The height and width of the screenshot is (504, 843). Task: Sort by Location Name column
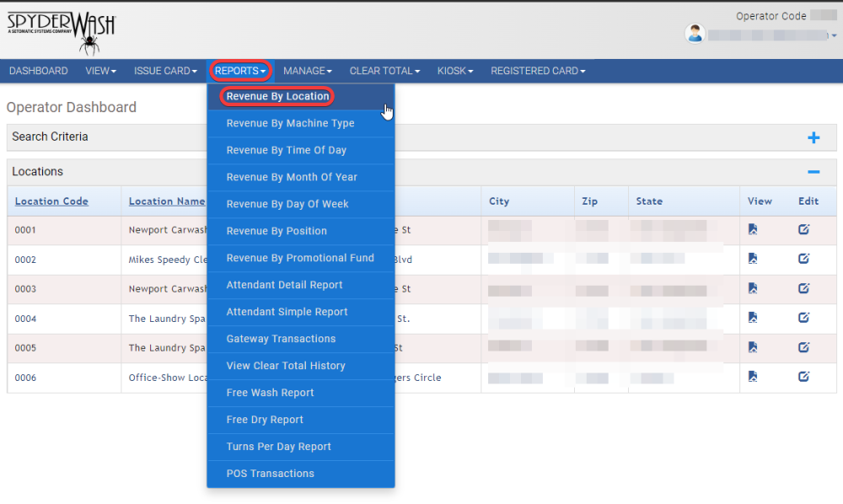coord(167,201)
